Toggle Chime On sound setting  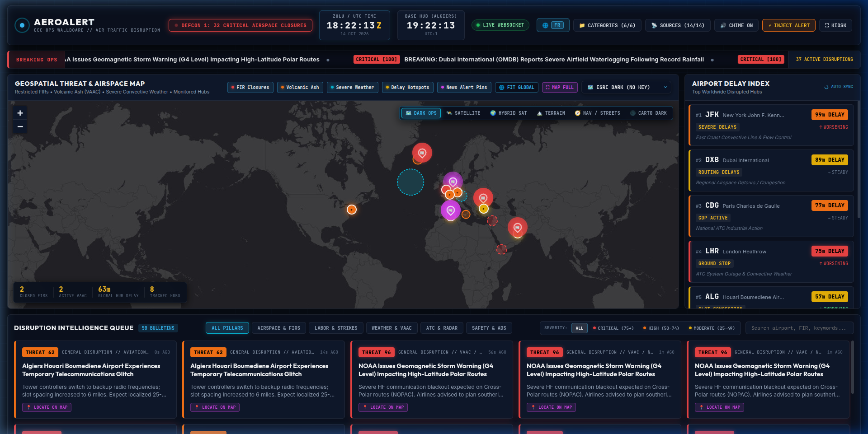coord(736,25)
